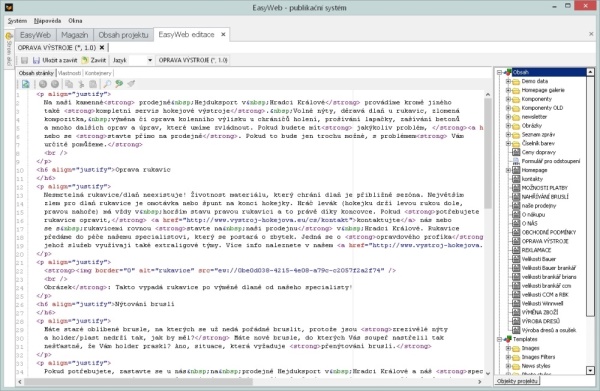The image size is (600, 391).
Task: Open the Okna menu
Action: (x=75, y=21)
